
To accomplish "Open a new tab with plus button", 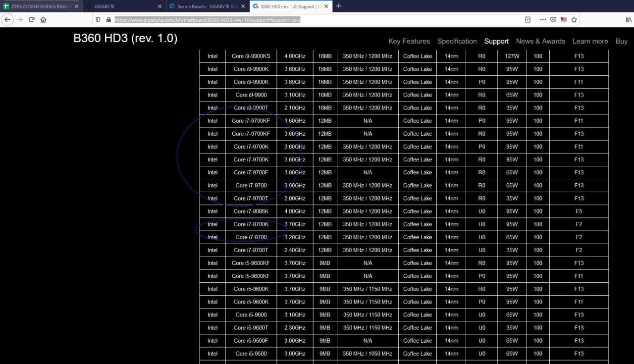I will click(339, 6).
